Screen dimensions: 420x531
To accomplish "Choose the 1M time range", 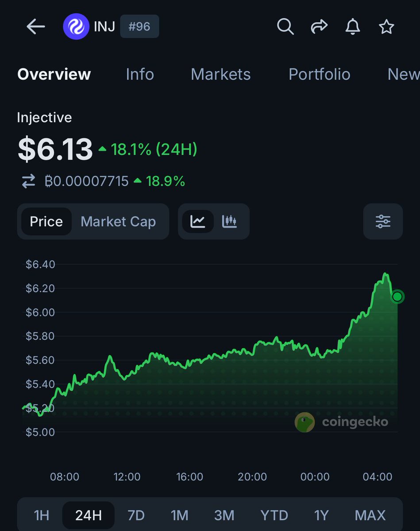I will [179, 515].
